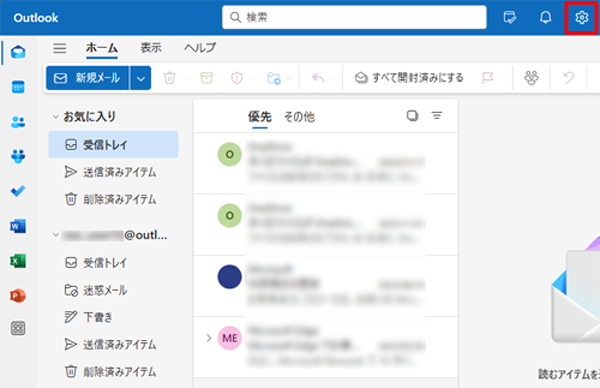The width and height of the screenshot is (600, 388).
Task: Expand the Flag dropdown arrow
Action: point(503,78)
